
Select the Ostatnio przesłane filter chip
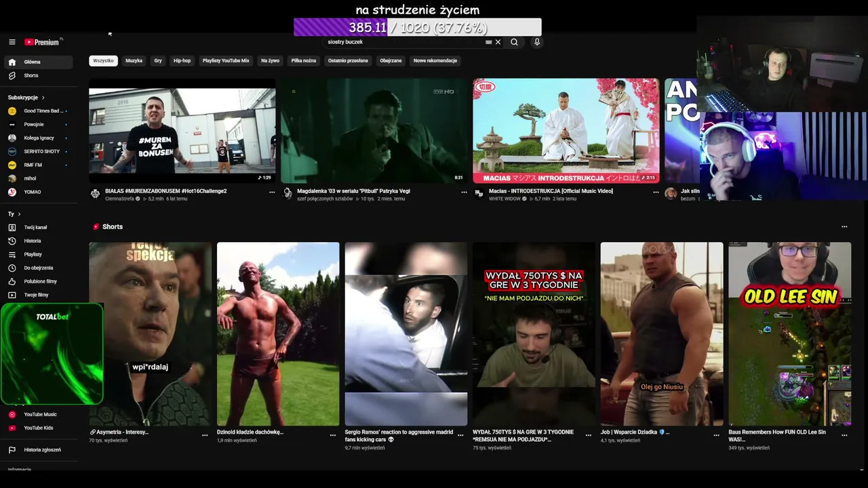pyautogui.click(x=348, y=60)
